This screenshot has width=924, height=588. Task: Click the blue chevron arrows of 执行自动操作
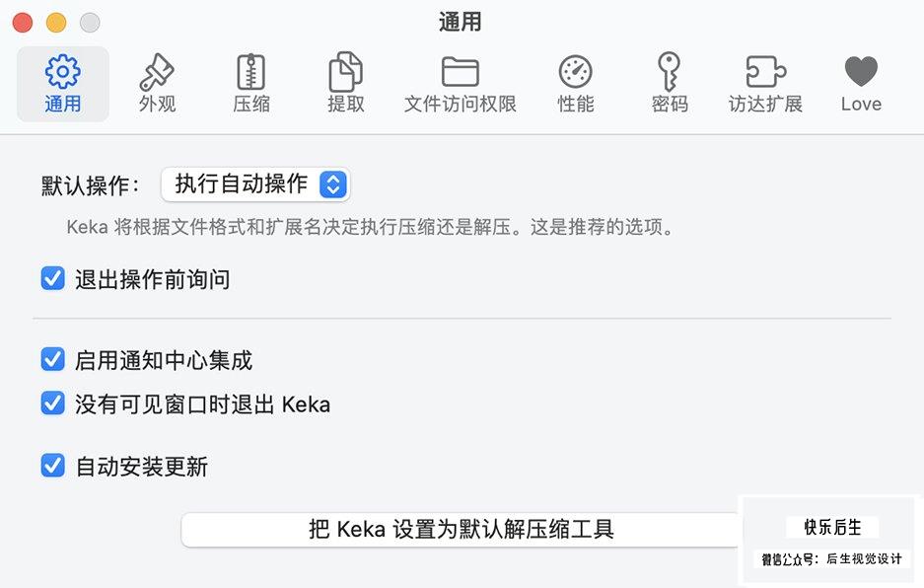pos(333,184)
